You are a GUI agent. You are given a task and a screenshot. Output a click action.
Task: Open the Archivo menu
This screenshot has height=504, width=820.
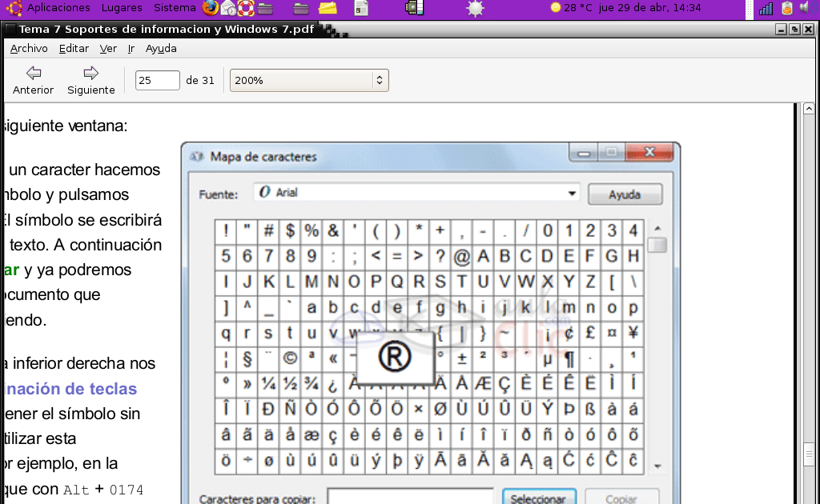pos(29,48)
